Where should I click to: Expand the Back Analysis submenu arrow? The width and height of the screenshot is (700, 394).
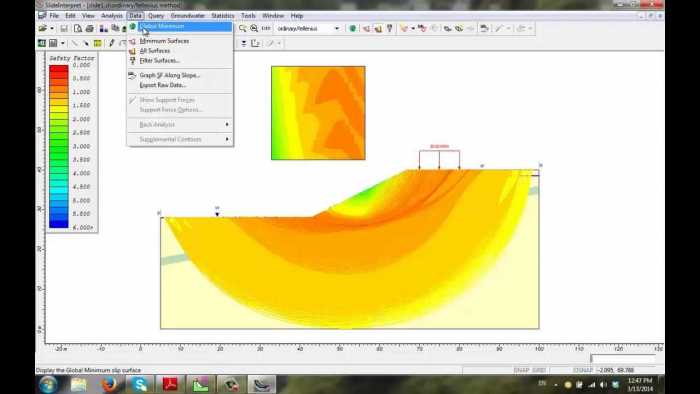click(227, 124)
